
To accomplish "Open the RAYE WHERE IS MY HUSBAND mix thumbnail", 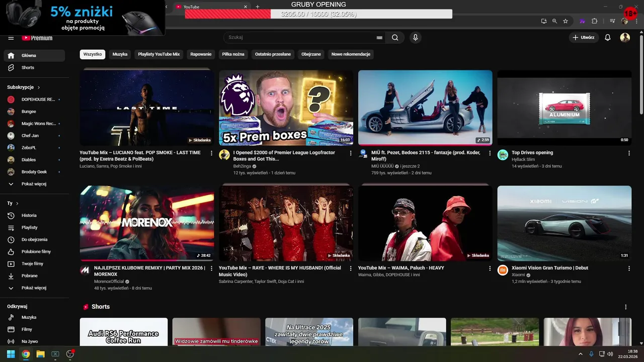I will (x=286, y=223).
